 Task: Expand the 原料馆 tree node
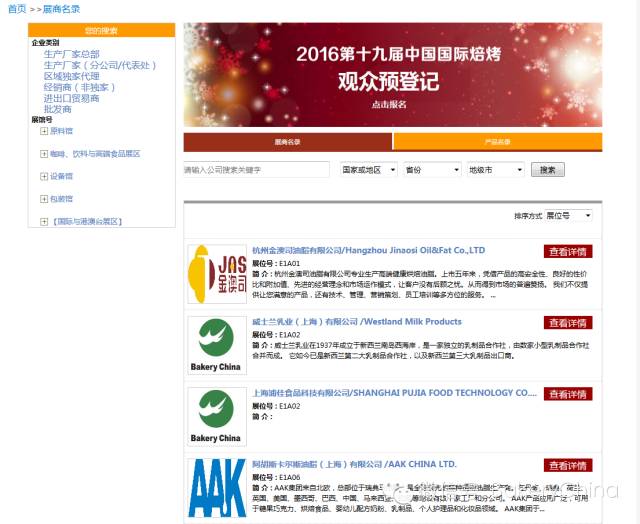pos(44,131)
